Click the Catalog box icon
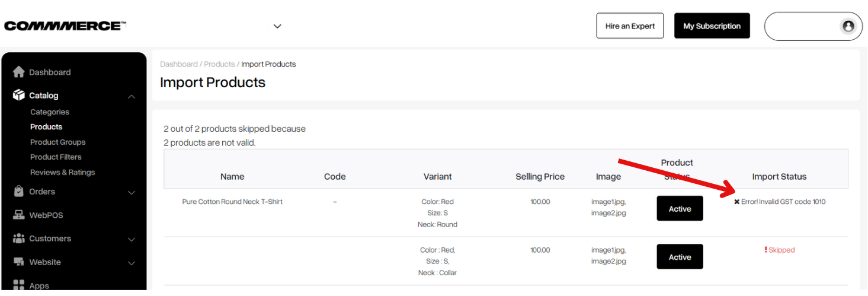The width and height of the screenshot is (868, 296). (x=18, y=95)
